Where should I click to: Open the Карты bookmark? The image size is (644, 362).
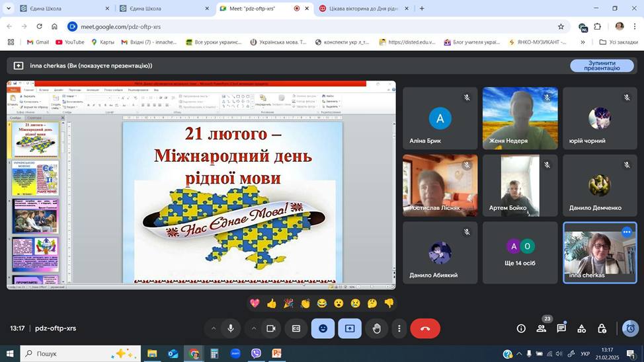point(102,42)
